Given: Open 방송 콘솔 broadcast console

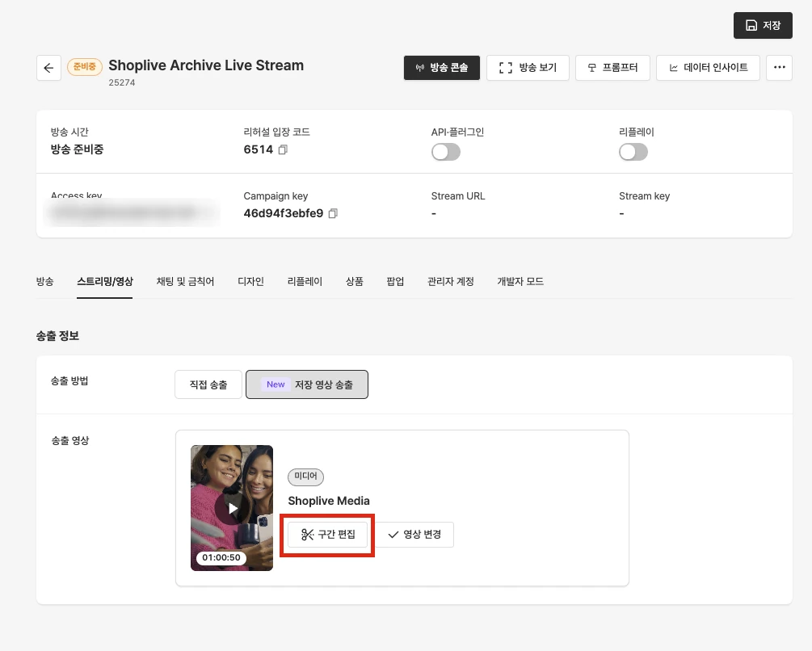Looking at the screenshot, I should click(442, 68).
